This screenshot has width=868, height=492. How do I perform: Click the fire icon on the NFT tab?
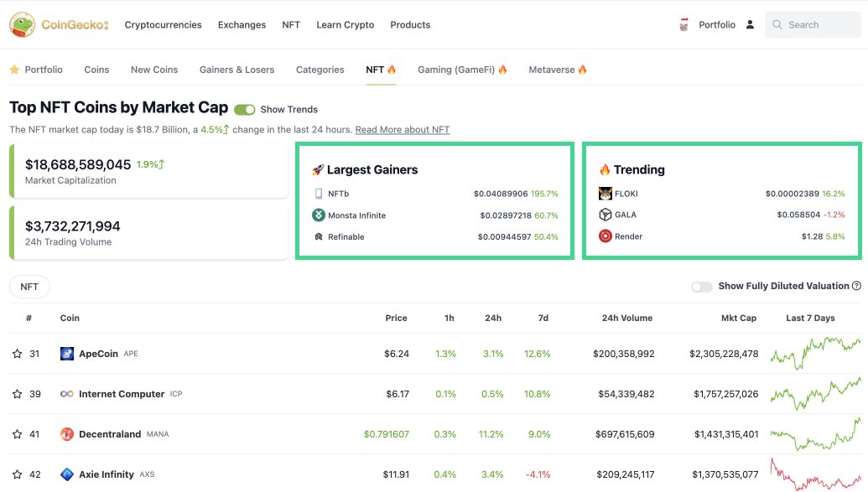click(392, 70)
